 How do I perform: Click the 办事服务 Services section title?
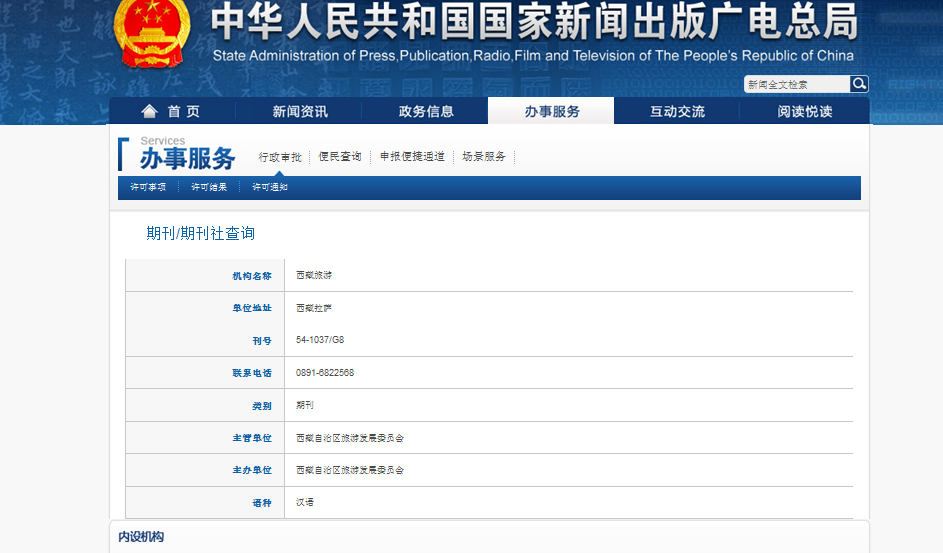click(x=187, y=153)
